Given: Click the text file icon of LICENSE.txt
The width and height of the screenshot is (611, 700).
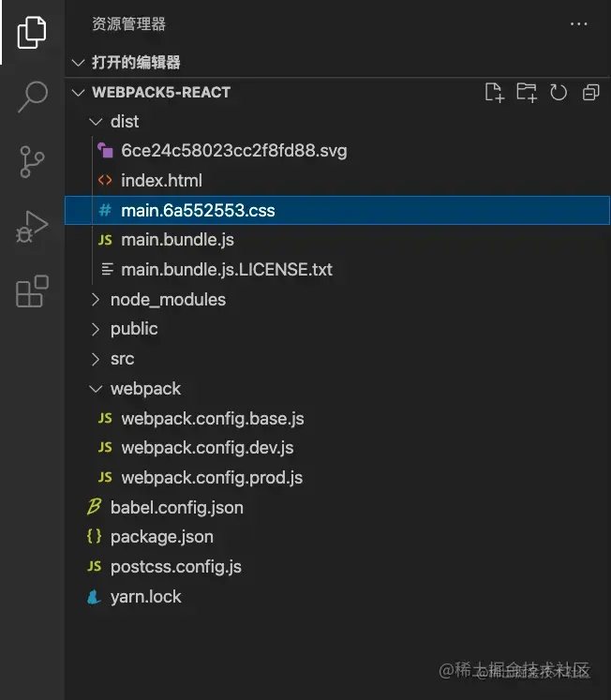Looking at the screenshot, I should tap(107, 269).
